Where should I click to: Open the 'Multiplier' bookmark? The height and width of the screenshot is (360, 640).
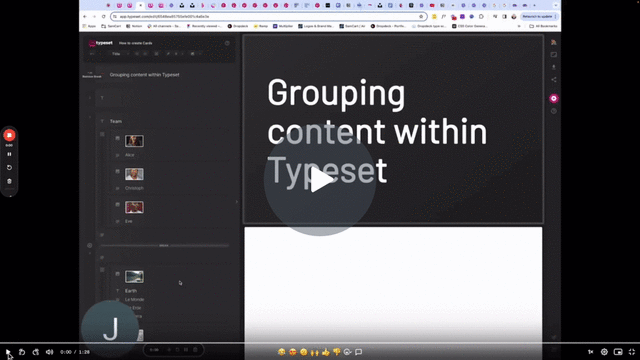coord(283,26)
